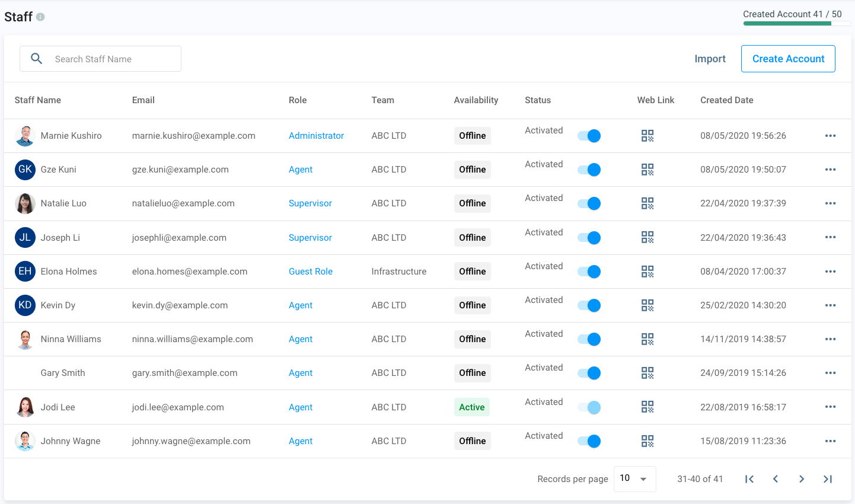The image size is (855, 504).
Task: Open more options menu for Joseph Li
Action: [x=830, y=237]
